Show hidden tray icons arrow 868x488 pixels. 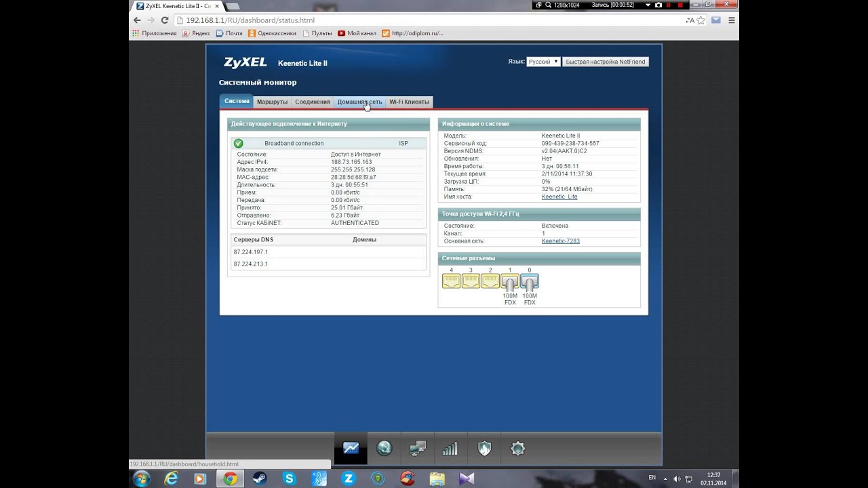click(666, 479)
